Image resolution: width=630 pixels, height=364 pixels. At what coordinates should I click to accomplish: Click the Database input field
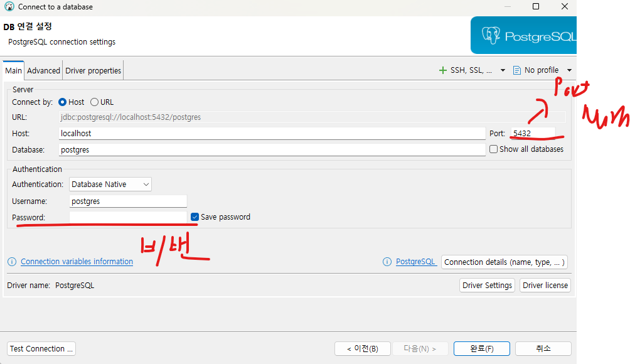(272, 150)
